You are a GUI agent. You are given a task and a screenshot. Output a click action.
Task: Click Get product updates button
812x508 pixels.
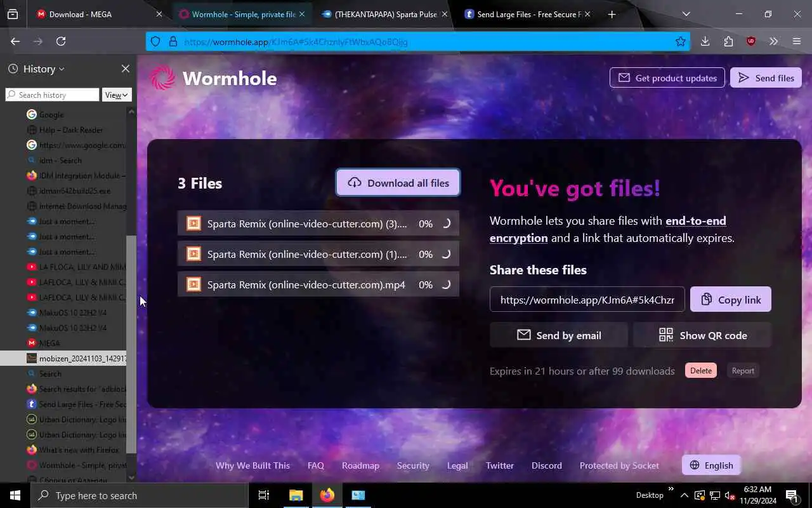pyautogui.click(x=667, y=78)
